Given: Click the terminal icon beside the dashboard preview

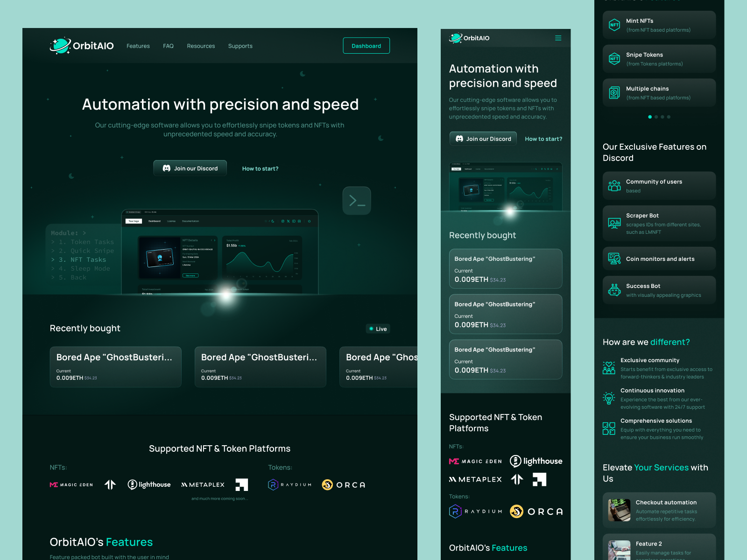Looking at the screenshot, I should click(x=356, y=200).
